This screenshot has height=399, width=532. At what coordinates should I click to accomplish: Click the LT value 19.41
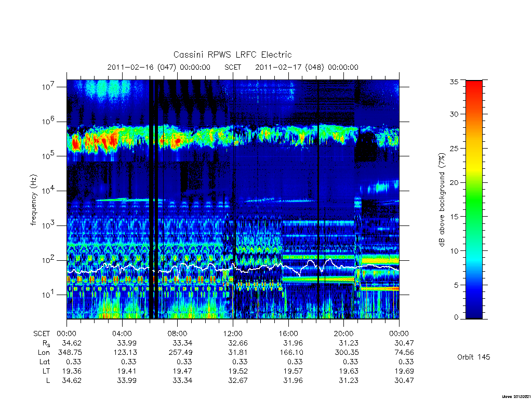click(127, 371)
